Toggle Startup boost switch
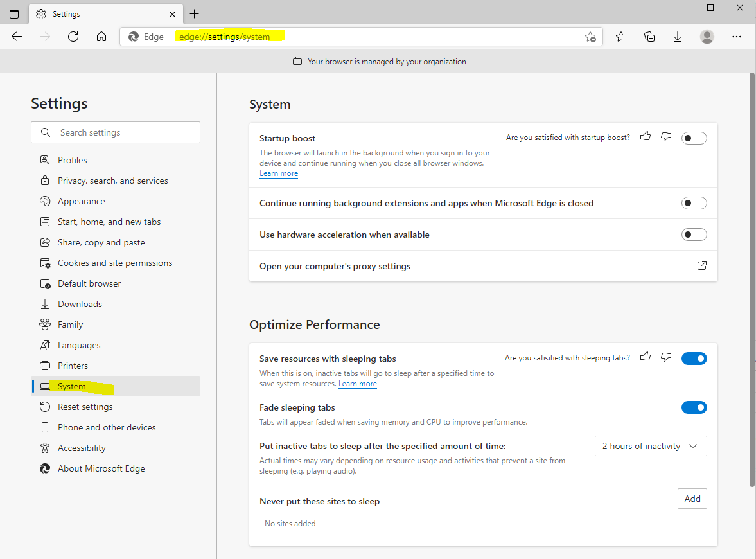 694,138
